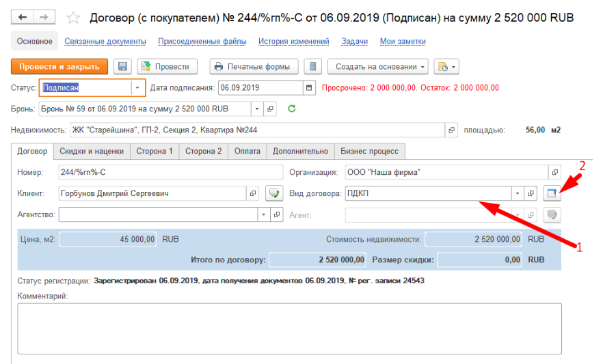Open the Связанные документы link
The image size is (603, 364).
pos(105,42)
